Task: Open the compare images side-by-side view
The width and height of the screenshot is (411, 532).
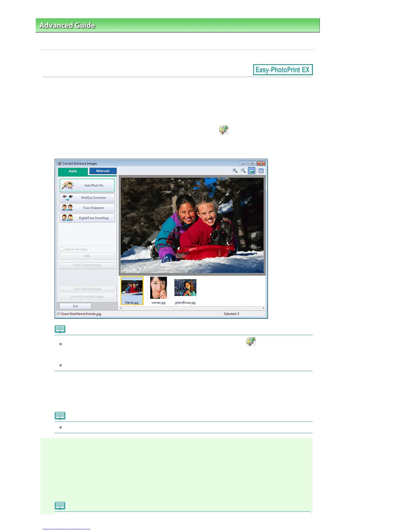Action: pos(261,171)
